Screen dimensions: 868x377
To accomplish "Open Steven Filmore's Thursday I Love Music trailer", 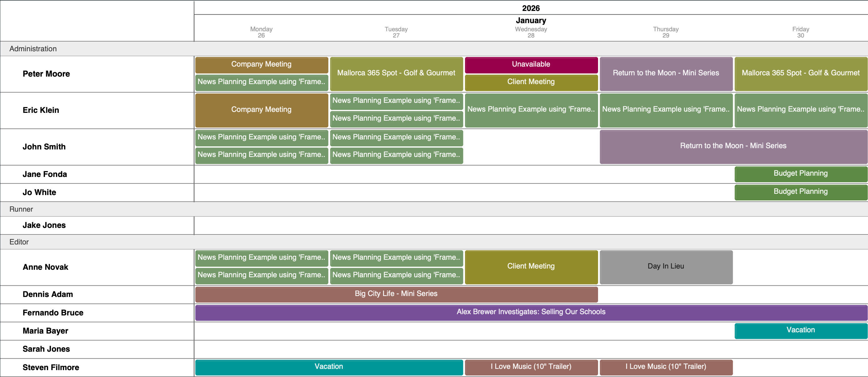I will coord(666,367).
